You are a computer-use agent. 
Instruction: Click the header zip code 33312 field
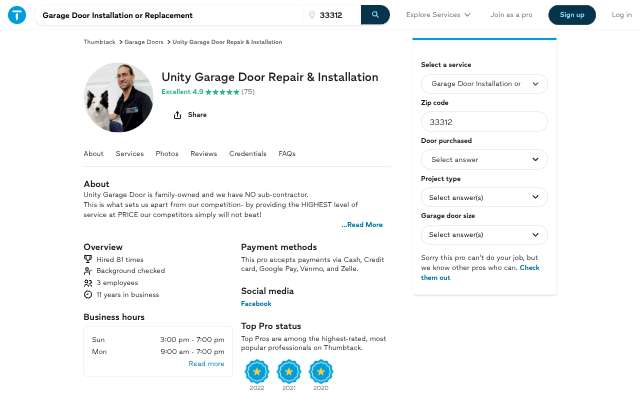coord(331,15)
